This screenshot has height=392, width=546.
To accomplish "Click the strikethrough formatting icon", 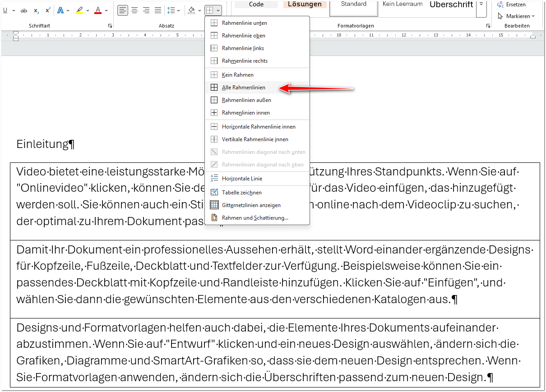I will [x=24, y=10].
